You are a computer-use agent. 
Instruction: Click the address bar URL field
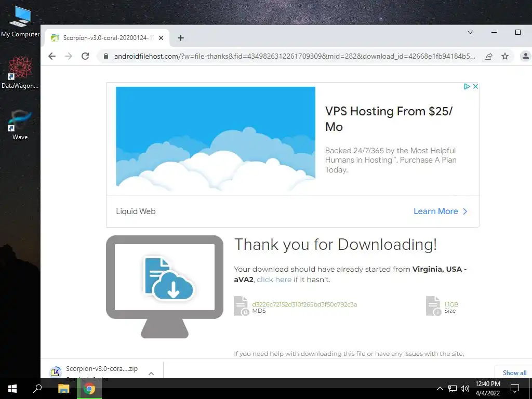click(295, 56)
